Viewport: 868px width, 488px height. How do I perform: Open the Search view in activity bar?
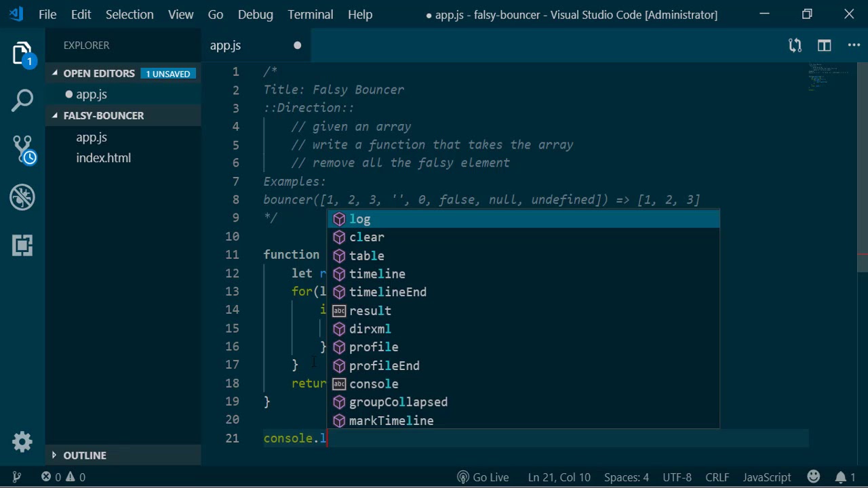coord(22,101)
